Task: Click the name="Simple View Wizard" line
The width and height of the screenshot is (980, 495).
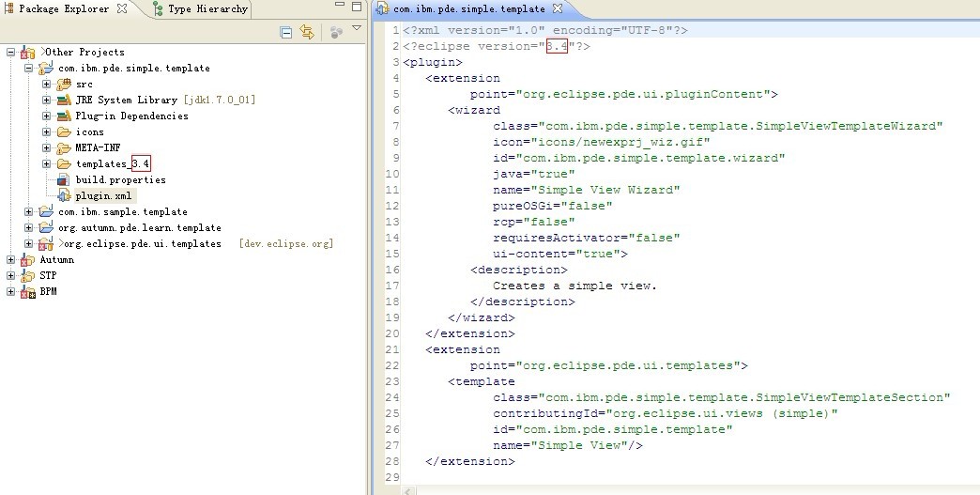Action: [x=587, y=190]
